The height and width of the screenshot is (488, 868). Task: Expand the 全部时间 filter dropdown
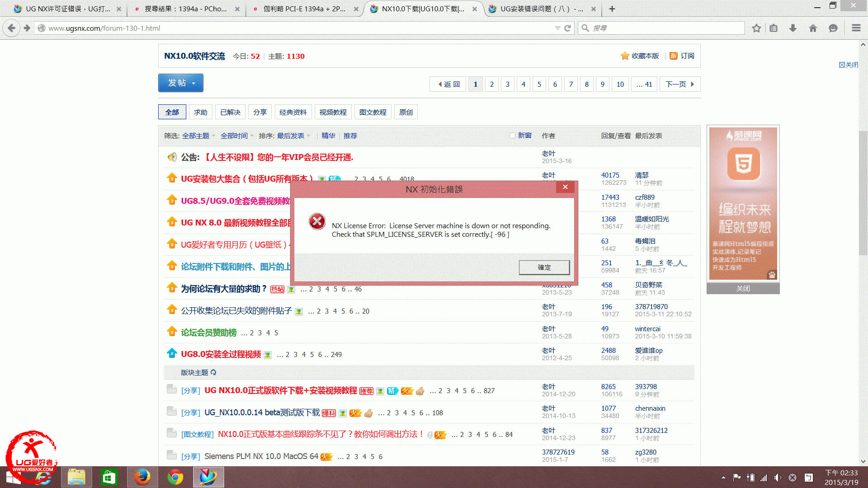point(237,136)
